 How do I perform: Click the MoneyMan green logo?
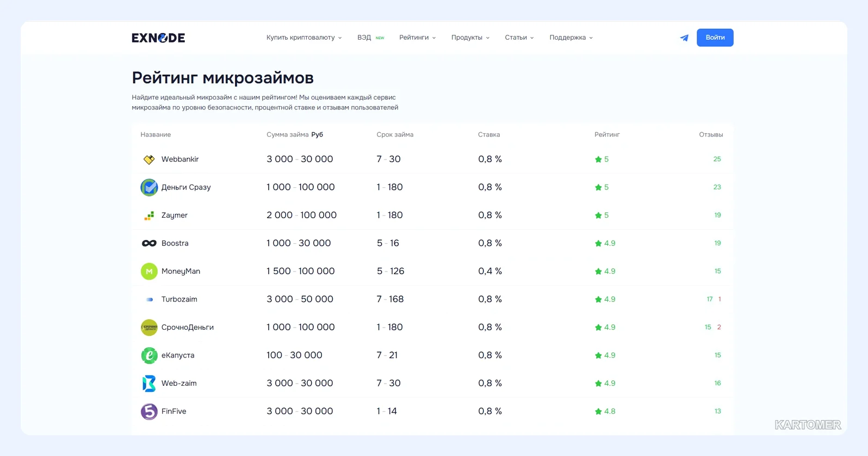point(149,271)
